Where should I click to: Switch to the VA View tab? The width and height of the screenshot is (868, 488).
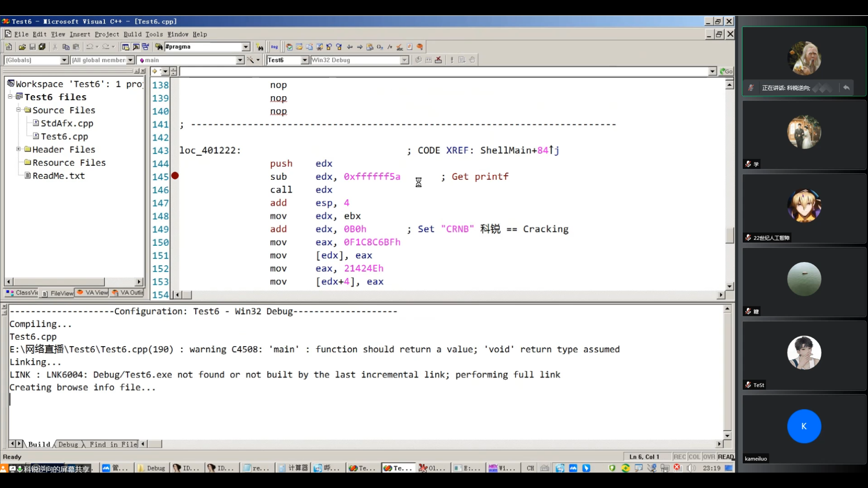point(92,293)
